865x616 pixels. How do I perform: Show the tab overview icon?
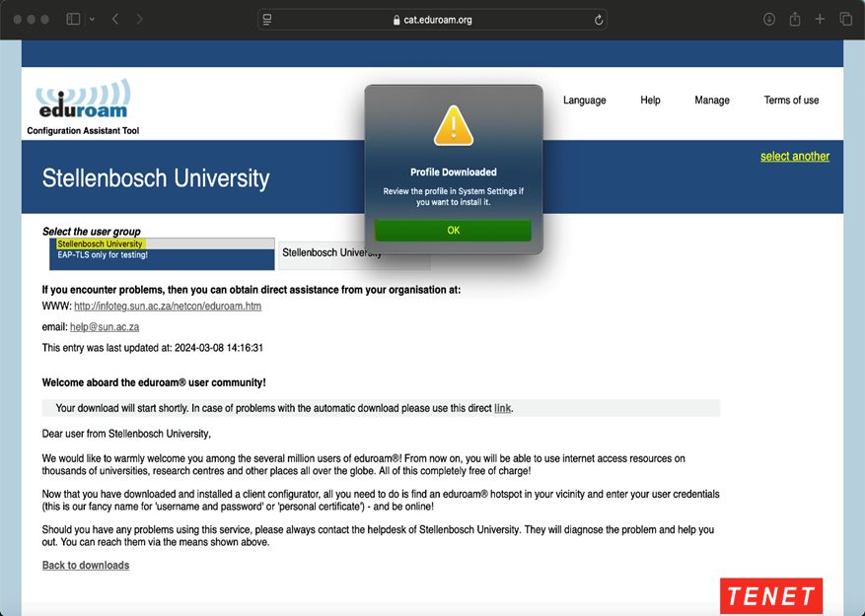pos(845,20)
